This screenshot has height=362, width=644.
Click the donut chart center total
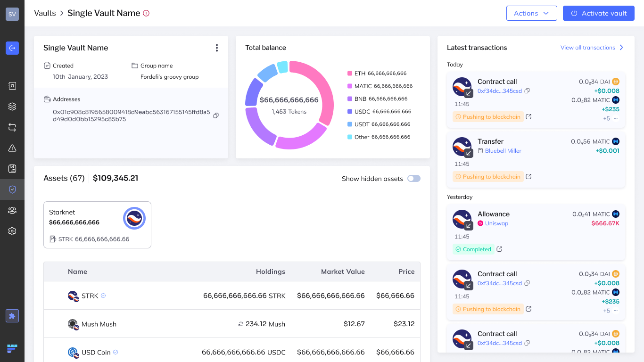pos(289,100)
